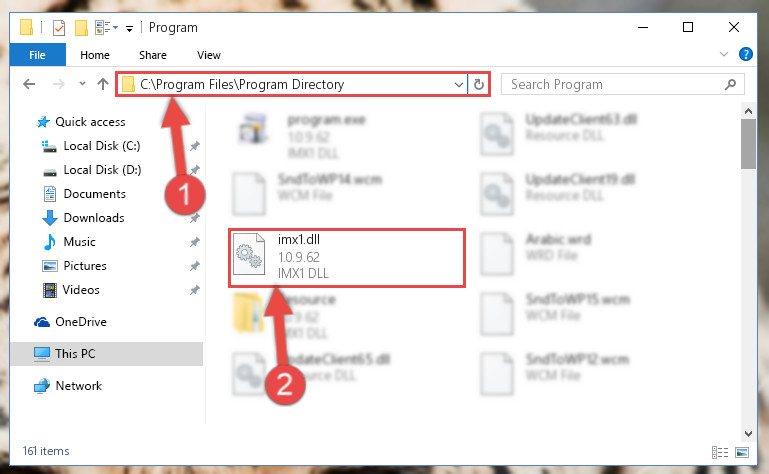This screenshot has height=474, width=769.
Task: Expand the ribbon with the chevron
Action: click(724, 54)
